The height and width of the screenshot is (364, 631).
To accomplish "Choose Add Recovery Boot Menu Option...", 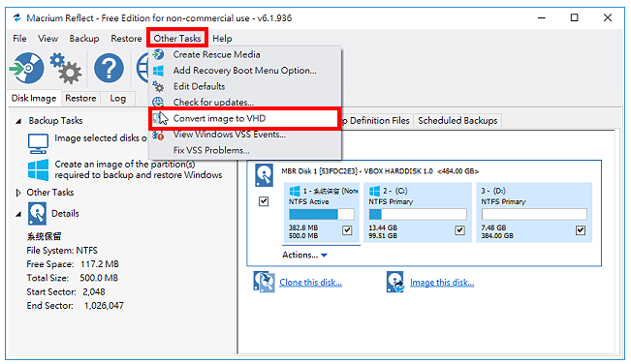I will coord(244,71).
